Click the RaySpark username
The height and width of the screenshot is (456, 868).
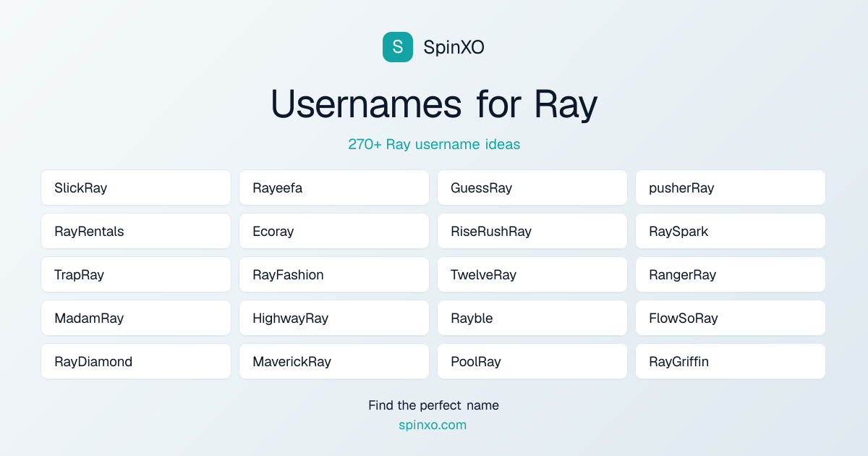(x=731, y=231)
